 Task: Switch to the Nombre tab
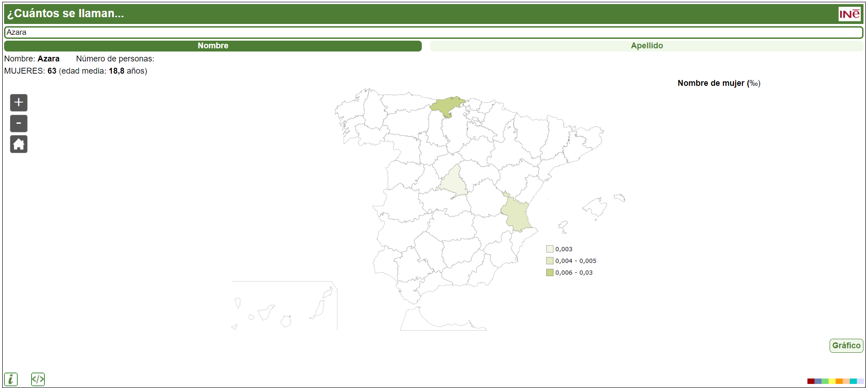coord(213,46)
